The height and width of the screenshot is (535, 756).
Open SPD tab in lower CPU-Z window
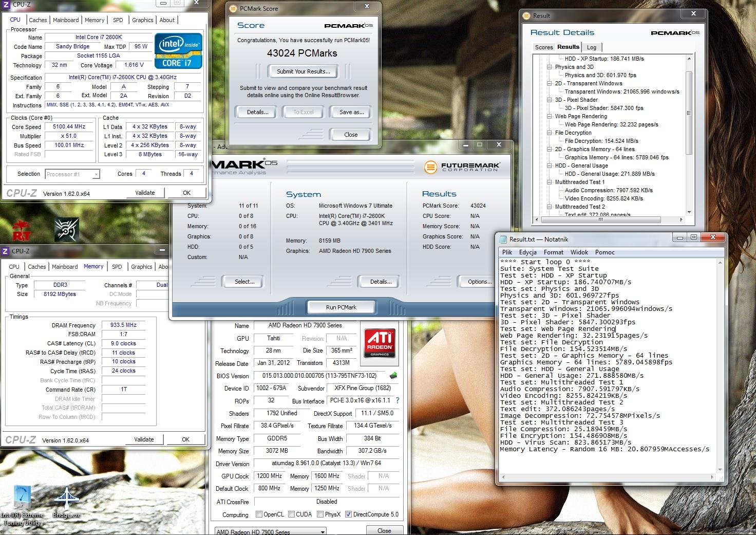117,267
